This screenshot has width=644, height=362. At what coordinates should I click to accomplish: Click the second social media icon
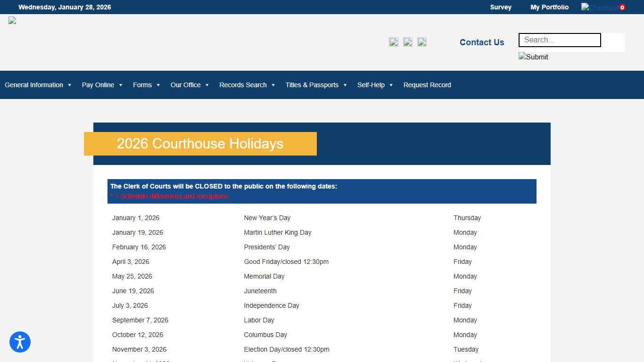[407, 41]
